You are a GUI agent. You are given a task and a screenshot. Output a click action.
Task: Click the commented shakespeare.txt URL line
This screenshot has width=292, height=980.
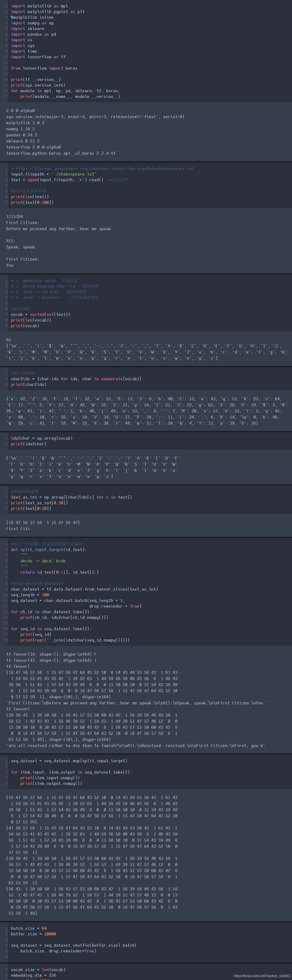[103, 169]
